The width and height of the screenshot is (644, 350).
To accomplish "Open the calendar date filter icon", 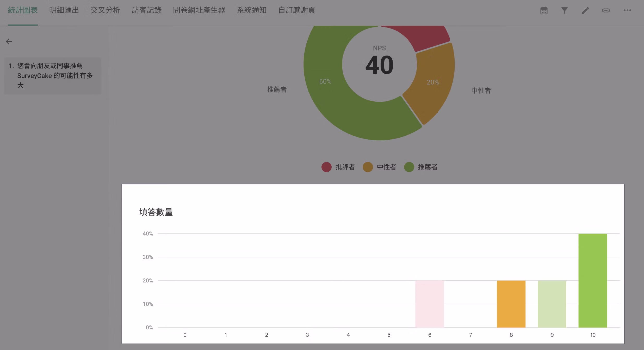I will click(x=544, y=10).
